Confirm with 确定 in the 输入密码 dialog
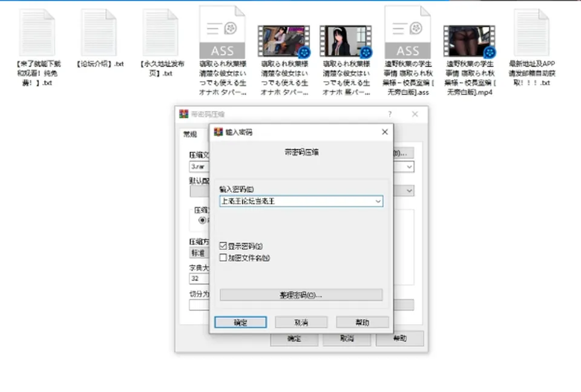 [240, 322]
